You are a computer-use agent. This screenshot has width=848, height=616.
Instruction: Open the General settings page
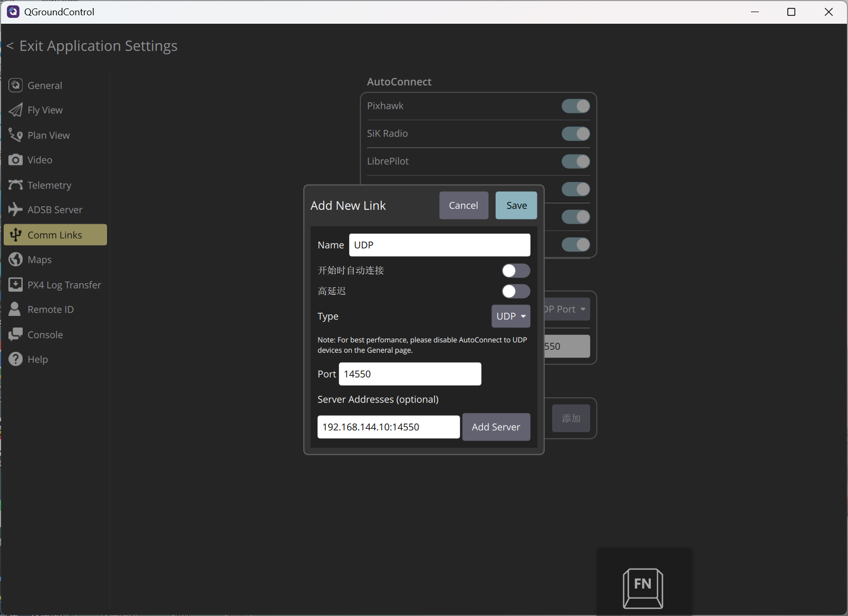point(55,85)
